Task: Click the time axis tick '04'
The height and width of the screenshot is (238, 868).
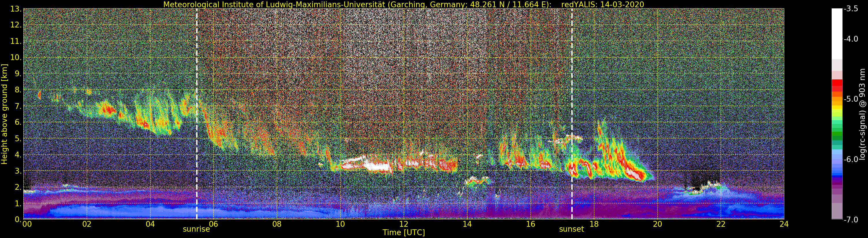Action: click(150, 224)
